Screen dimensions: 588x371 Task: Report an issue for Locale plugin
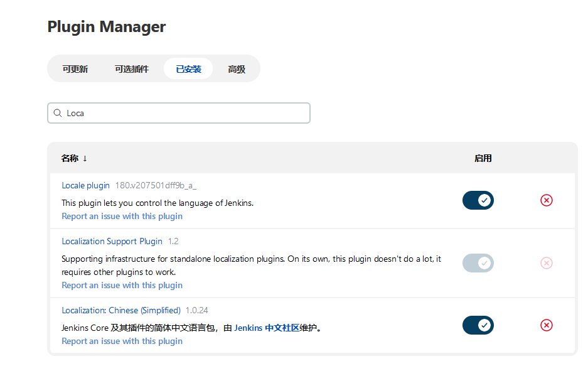[x=122, y=216]
